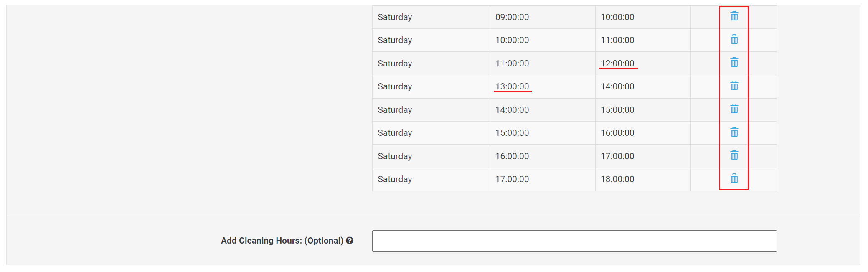Click Saturday in the 09:00:00 start row
Viewport: 868px width, 272px height.
(395, 17)
